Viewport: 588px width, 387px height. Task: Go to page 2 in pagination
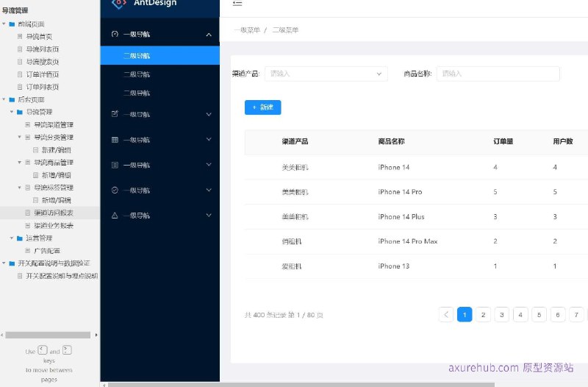point(483,315)
